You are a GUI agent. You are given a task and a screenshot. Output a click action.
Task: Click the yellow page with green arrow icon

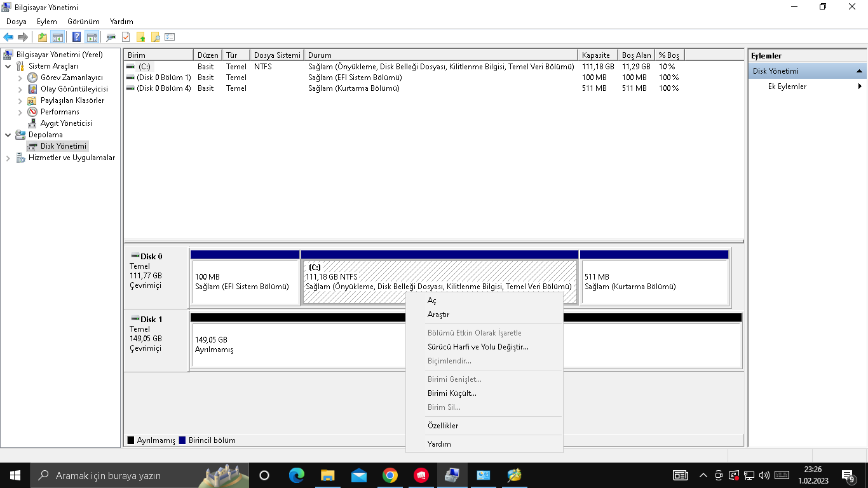tap(140, 37)
